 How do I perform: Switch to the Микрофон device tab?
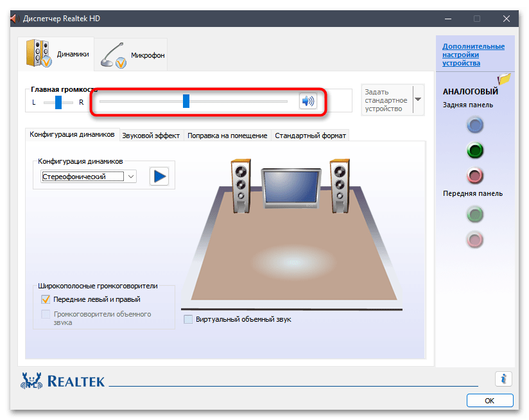[130, 55]
